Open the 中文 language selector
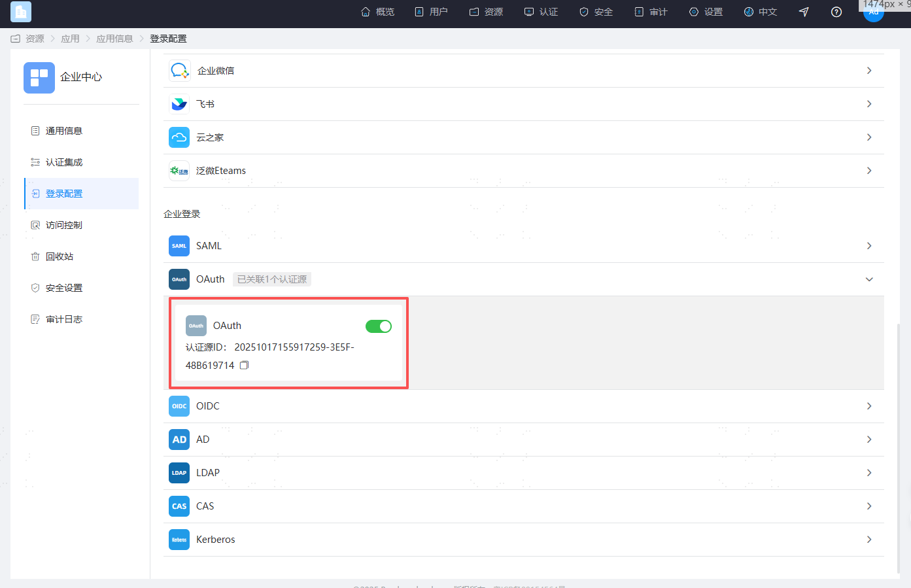 pyautogui.click(x=761, y=12)
